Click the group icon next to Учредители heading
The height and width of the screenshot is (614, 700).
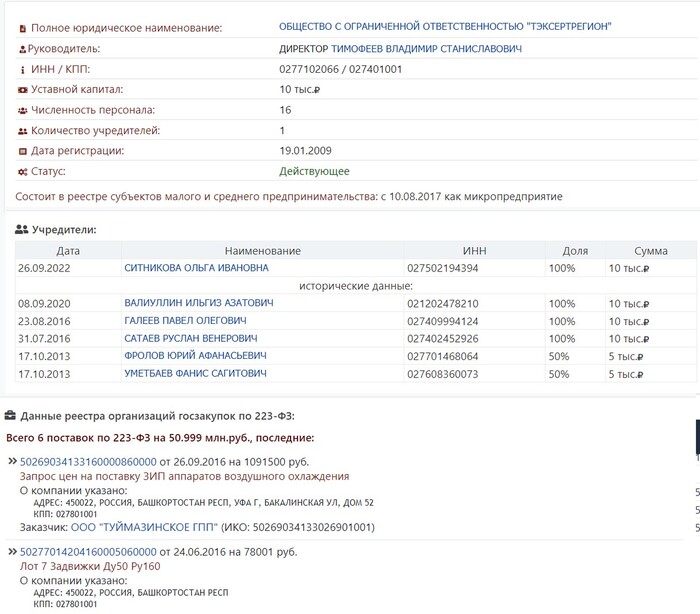click(x=22, y=230)
